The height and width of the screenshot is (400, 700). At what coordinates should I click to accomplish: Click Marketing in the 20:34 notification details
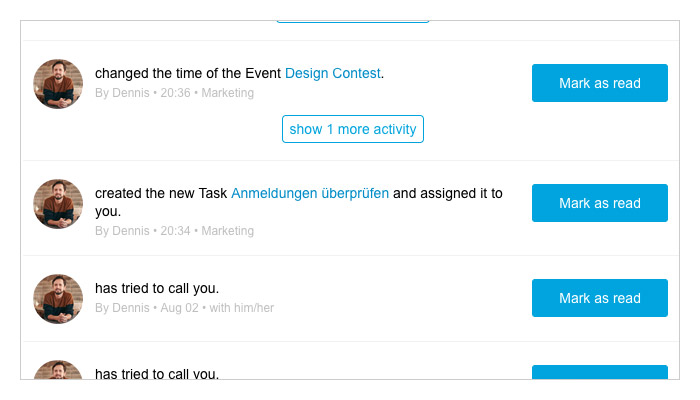click(228, 231)
